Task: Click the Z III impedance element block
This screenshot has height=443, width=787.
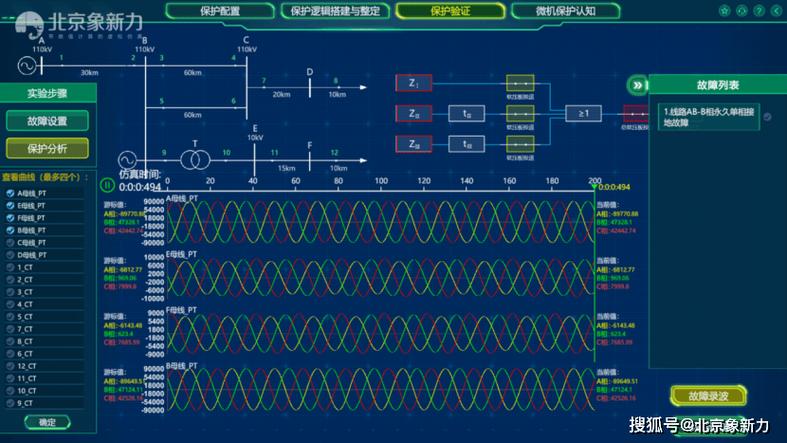Action: (x=414, y=144)
